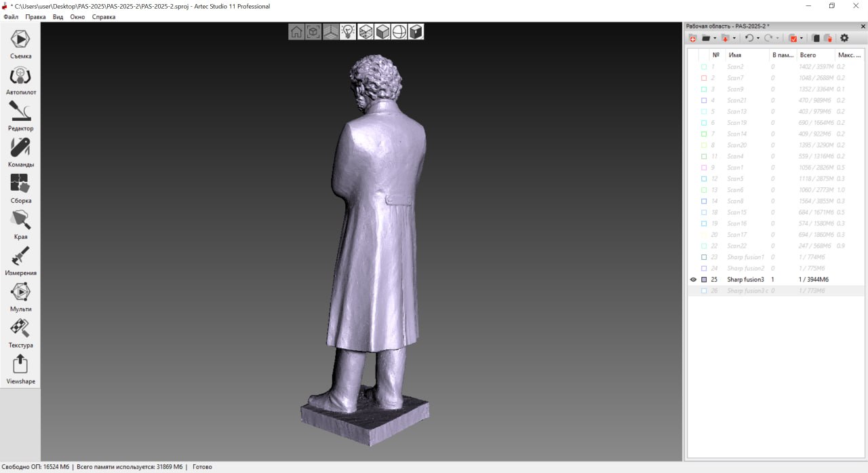The width and height of the screenshot is (868, 473).
Task: Sort list by the № column header
Action: pos(716,55)
